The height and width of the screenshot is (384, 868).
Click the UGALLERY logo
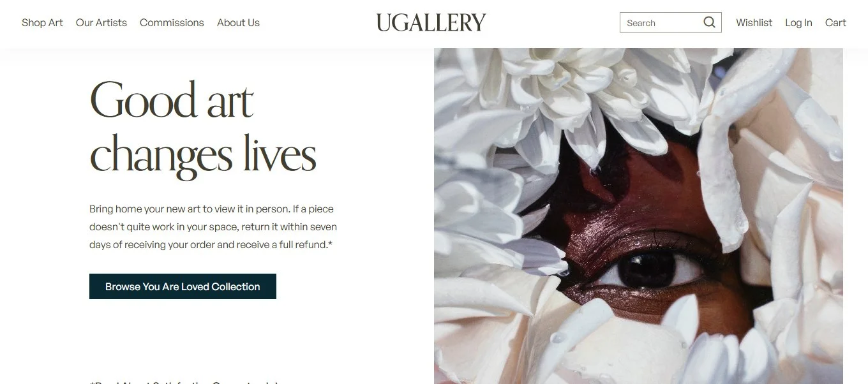click(x=431, y=23)
